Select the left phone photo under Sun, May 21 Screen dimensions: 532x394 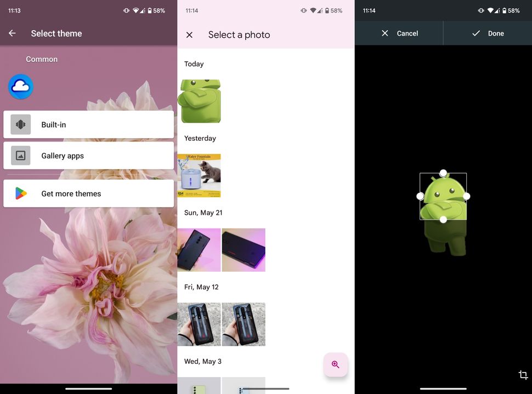pyautogui.click(x=200, y=250)
